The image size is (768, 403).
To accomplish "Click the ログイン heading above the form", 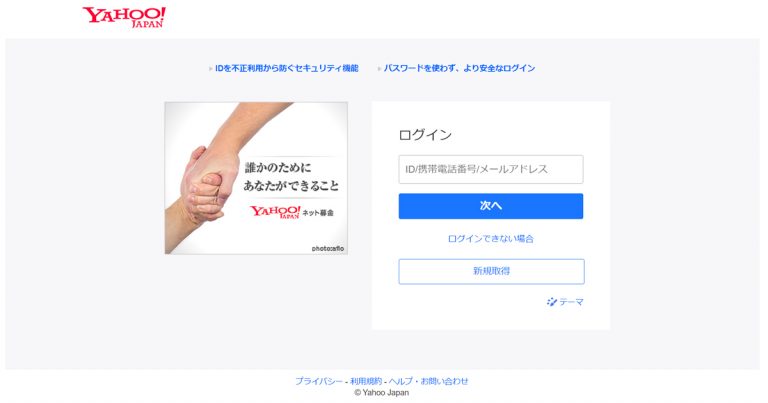I will (425, 135).
